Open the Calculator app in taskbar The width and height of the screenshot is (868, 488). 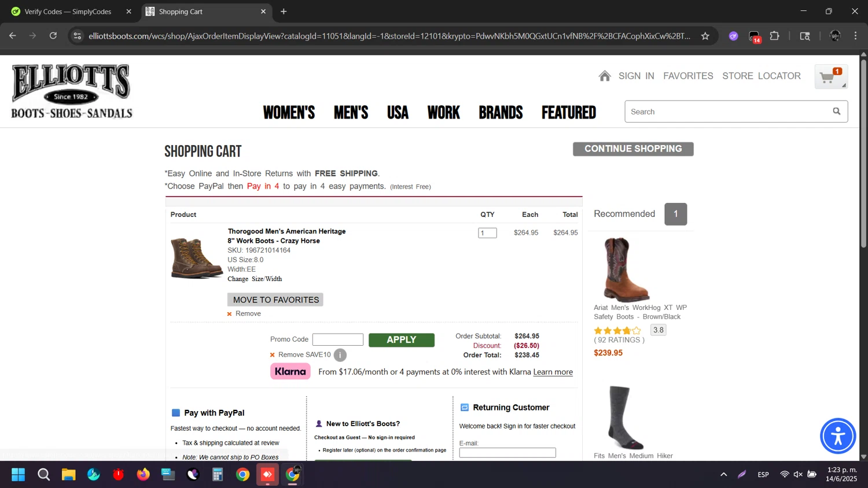(218, 475)
